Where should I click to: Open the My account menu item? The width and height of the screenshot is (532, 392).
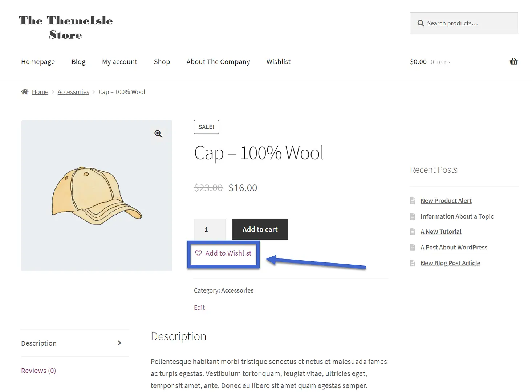pyautogui.click(x=120, y=62)
